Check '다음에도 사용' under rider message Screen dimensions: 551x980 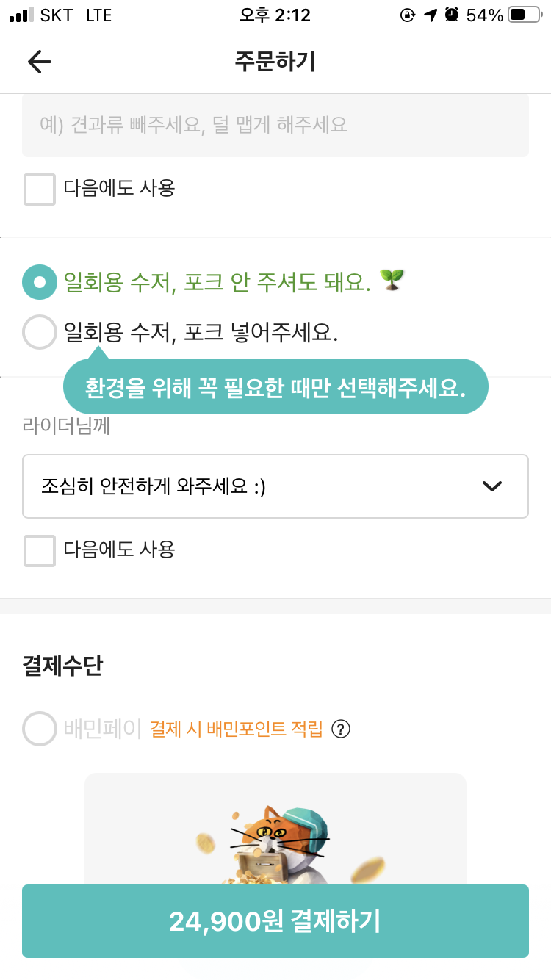coord(40,551)
